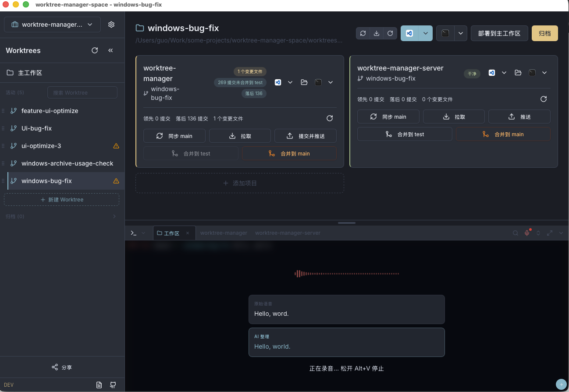The height and width of the screenshot is (392, 569).
Task: Click 合并到 test on worktree-manager-server card
Action: click(405, 134)
